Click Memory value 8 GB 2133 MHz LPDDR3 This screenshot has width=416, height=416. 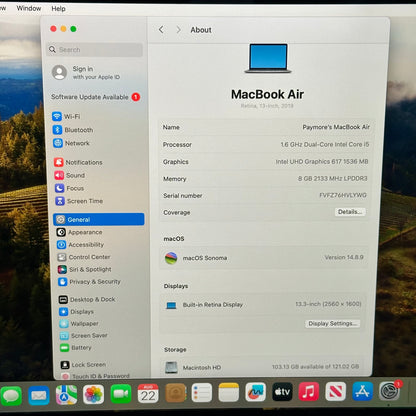[333, 178]
